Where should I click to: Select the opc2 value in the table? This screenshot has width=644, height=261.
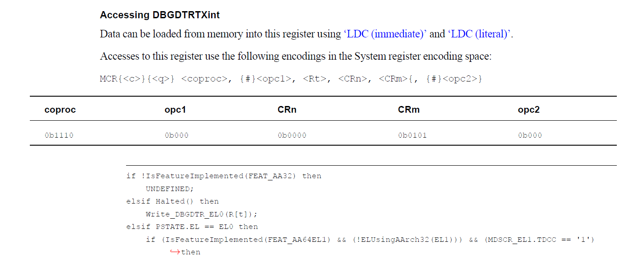(530, 135)
